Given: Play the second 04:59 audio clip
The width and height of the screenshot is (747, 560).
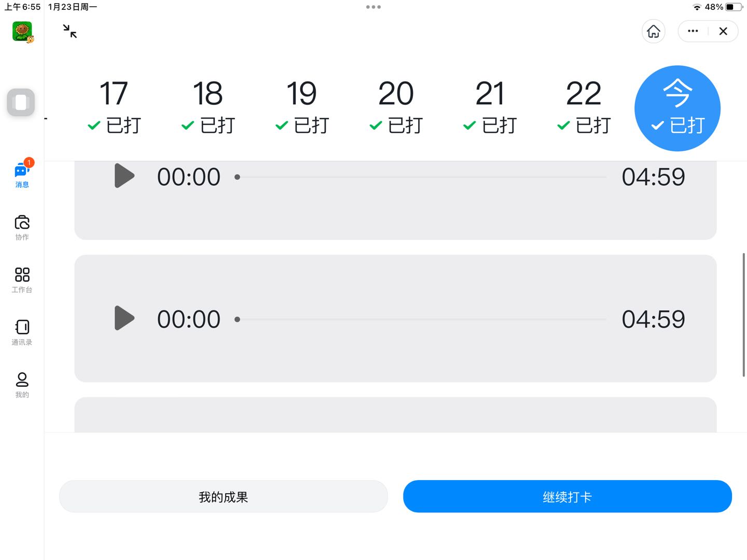Looking at the screenshot, I should 125,318.
